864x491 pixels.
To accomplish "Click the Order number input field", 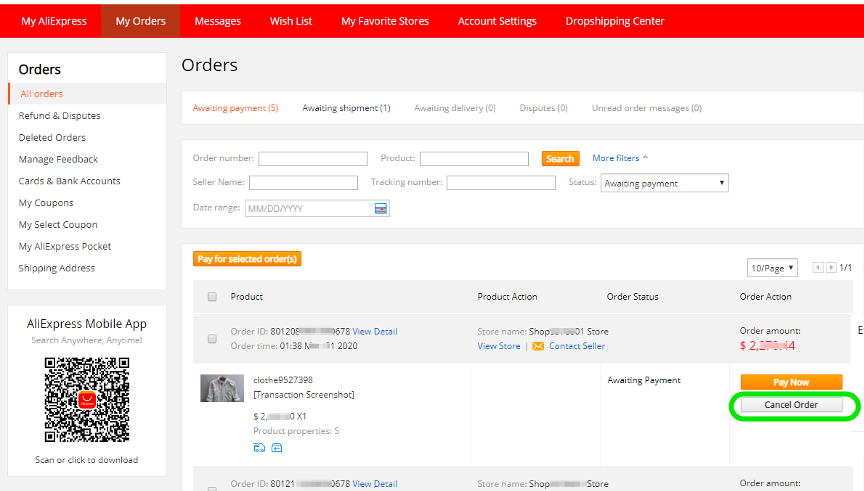I will click(313, 159).
